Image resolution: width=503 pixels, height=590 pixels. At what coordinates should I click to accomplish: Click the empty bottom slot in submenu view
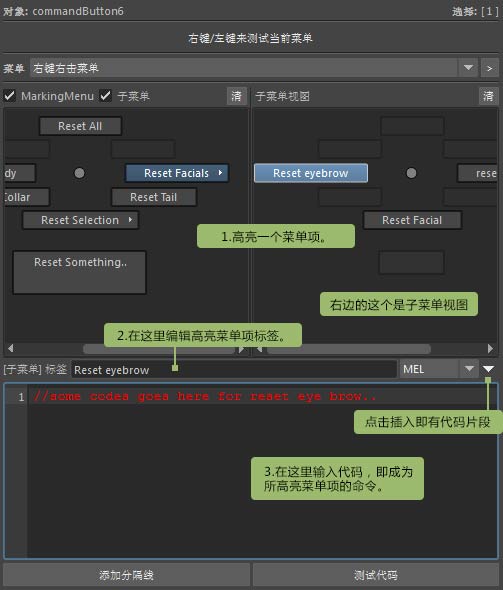pos(412,263)
